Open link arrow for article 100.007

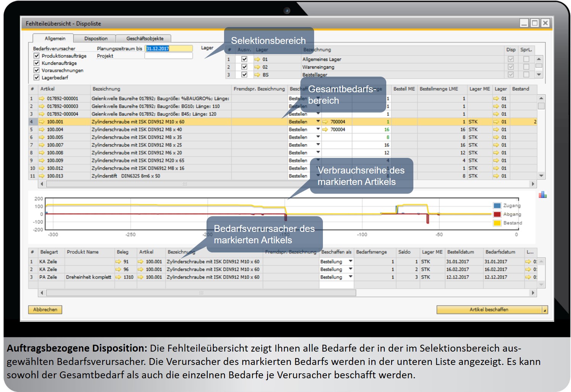tap(42, 145)
